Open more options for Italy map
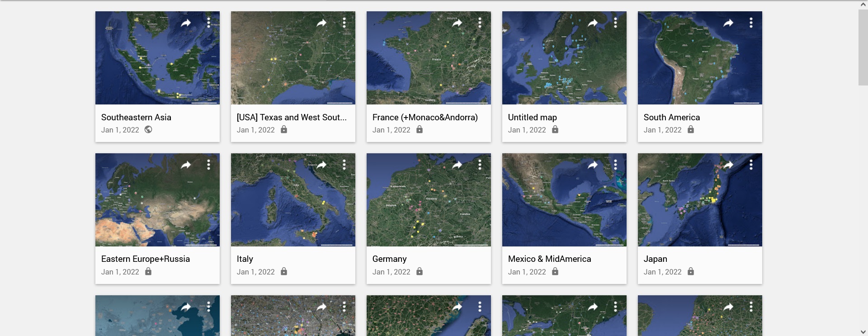The height and width of the screenshot is (336, 868). click(x=344, y=165)
